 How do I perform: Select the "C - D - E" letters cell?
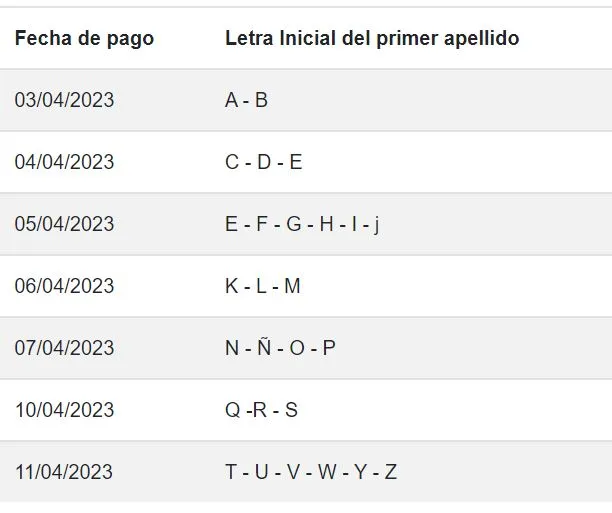(x=263, y=162)
